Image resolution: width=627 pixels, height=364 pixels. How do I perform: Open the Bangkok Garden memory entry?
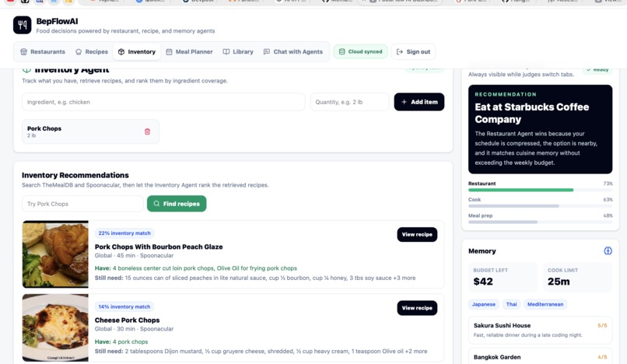coord(540,356)
